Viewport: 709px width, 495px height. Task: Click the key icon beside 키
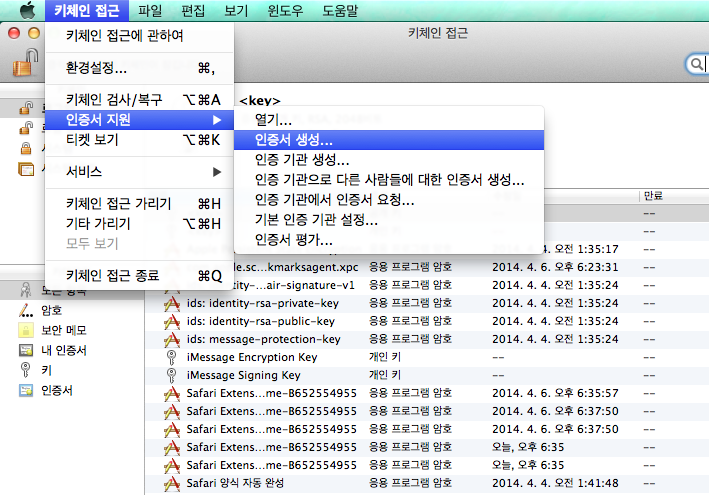(26, 370)
